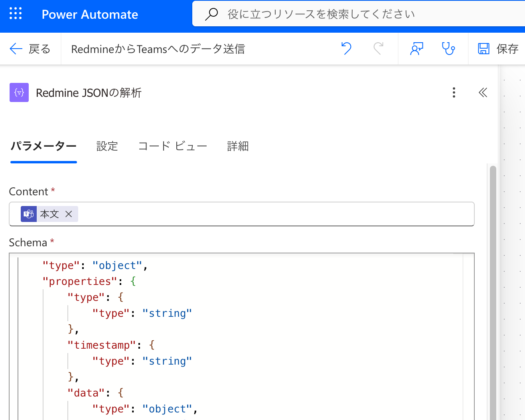Undo the last change
525x420 pixels.
pyautogui.click(x=346, y=49)
